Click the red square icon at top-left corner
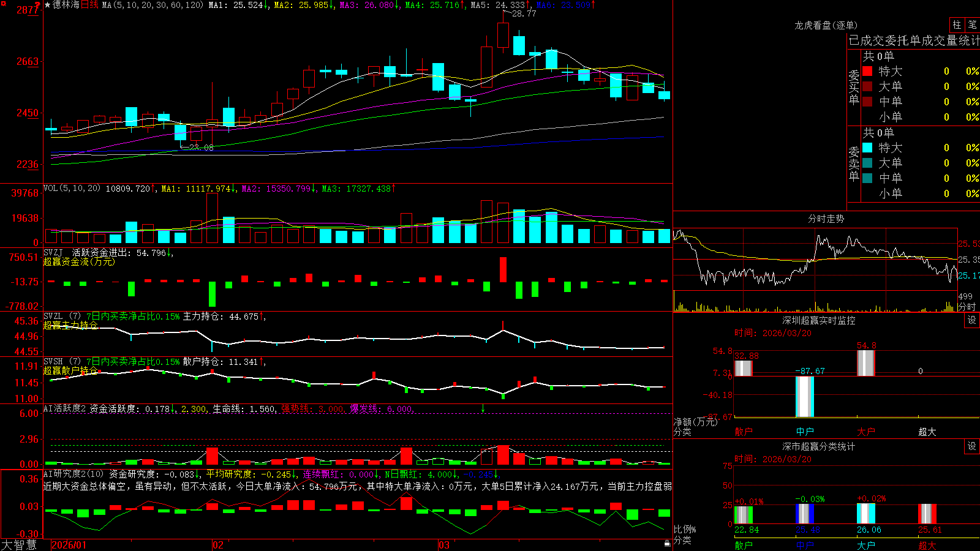The height and width of the screenshot is (551, 980). tap(3, 4)
